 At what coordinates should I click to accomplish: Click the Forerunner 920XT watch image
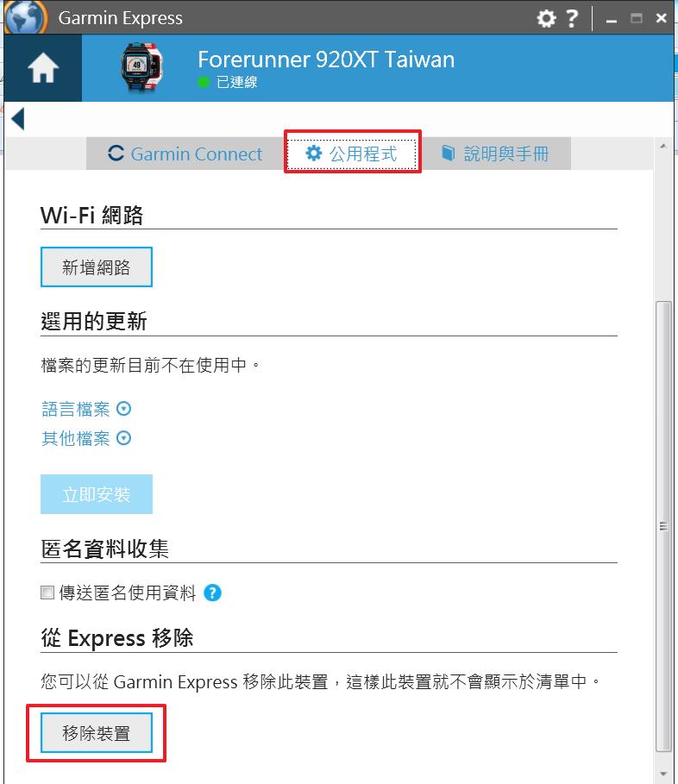[141, 68]
